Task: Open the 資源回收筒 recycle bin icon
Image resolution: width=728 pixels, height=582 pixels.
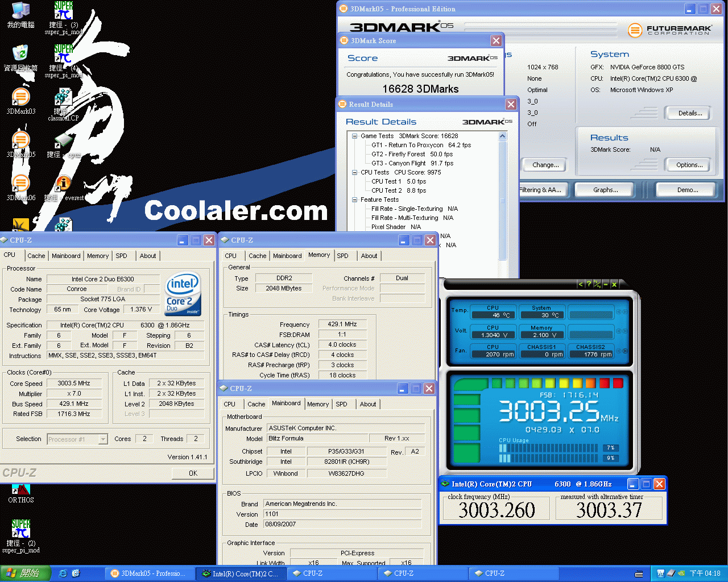Action: (20, 58)
